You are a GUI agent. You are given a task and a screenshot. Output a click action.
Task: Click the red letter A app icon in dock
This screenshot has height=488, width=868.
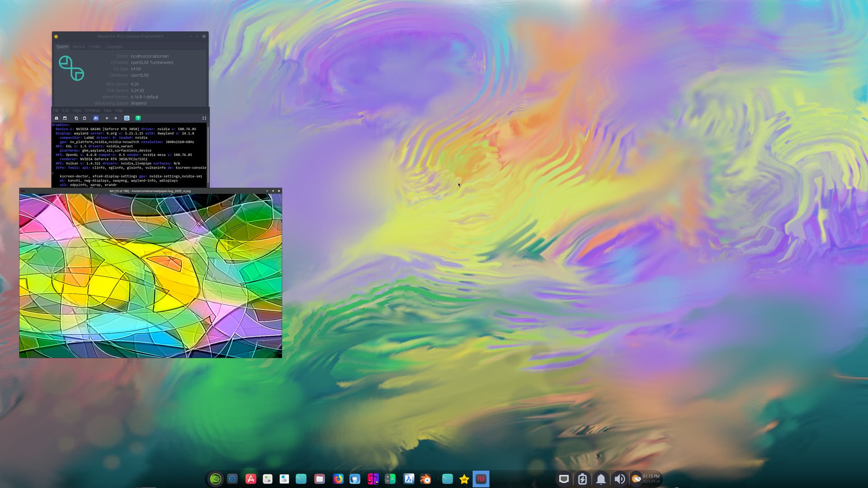pyautogui.click(x=250, y=479)
